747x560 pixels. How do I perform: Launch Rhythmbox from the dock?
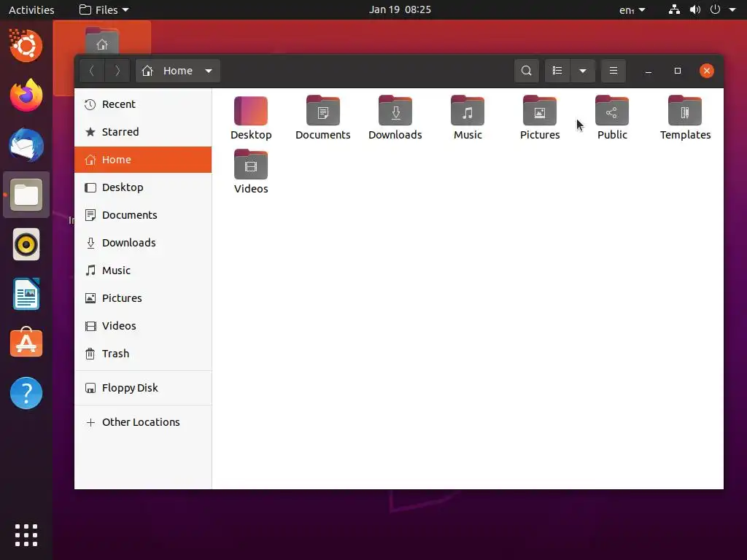click(26, 244)
